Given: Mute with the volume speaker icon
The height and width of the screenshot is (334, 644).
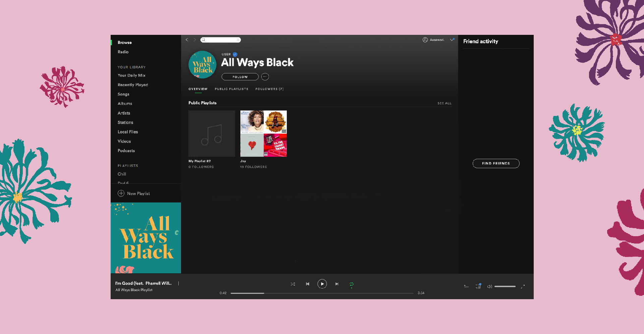Looking at the screenshot, I should point(489,286).
